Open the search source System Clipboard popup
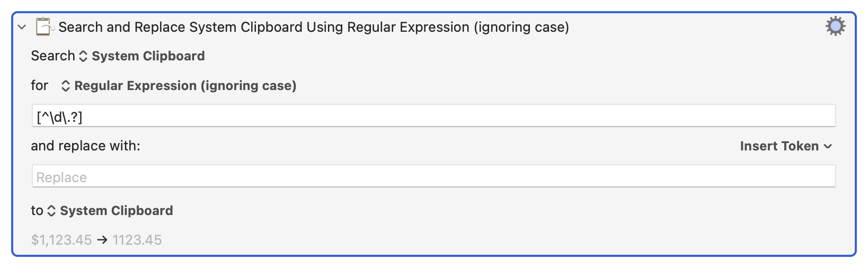 tap(148, 56)
